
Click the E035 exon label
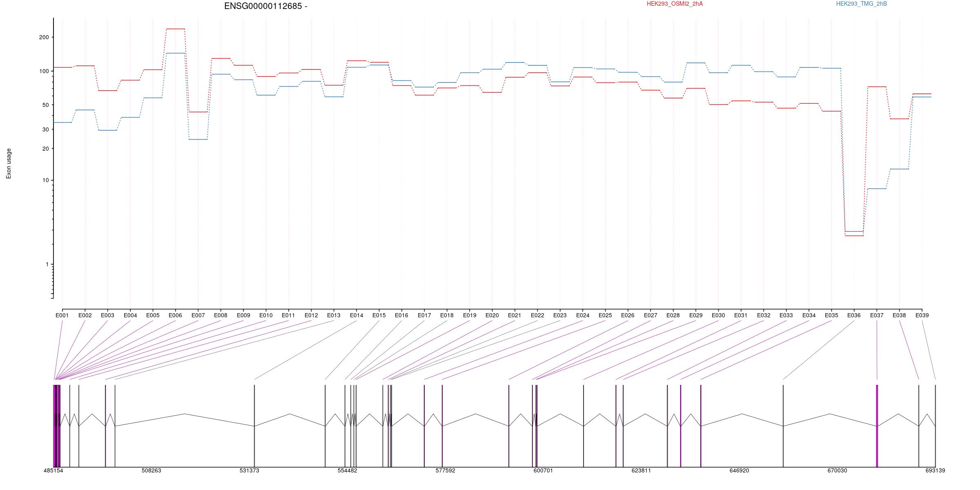[x=831, y=315]
